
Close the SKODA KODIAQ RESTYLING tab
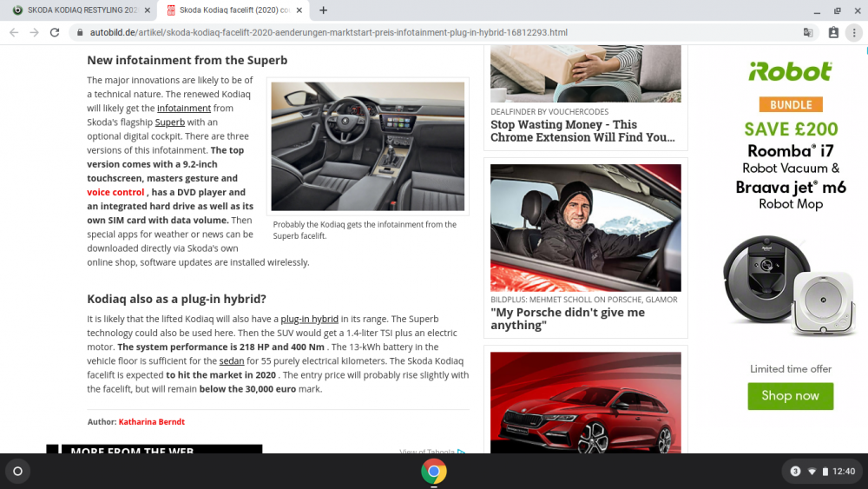[x=147, y=10]
